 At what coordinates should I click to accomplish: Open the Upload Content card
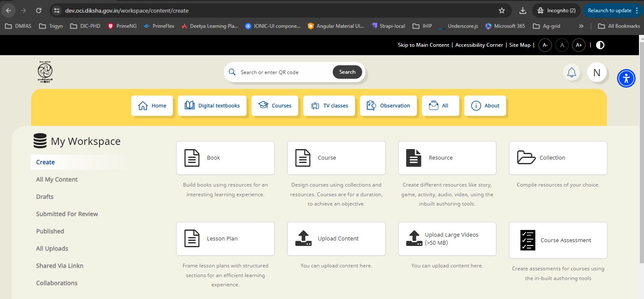pyautogui.click(x=336, y=238)
